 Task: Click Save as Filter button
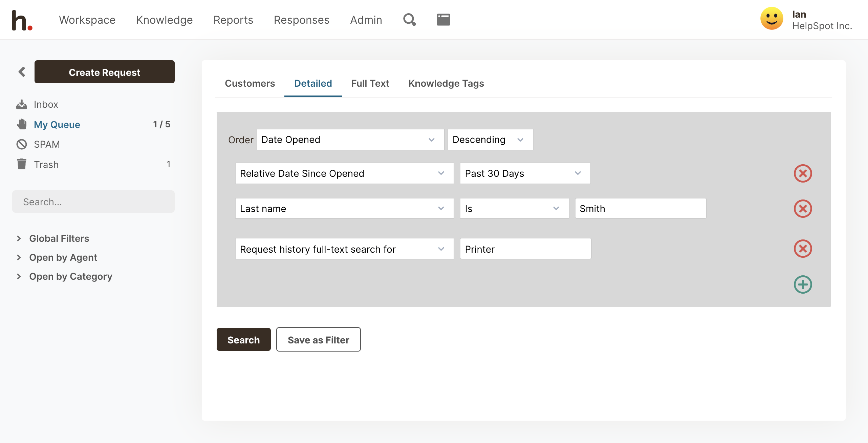click(x=318, y=340)
